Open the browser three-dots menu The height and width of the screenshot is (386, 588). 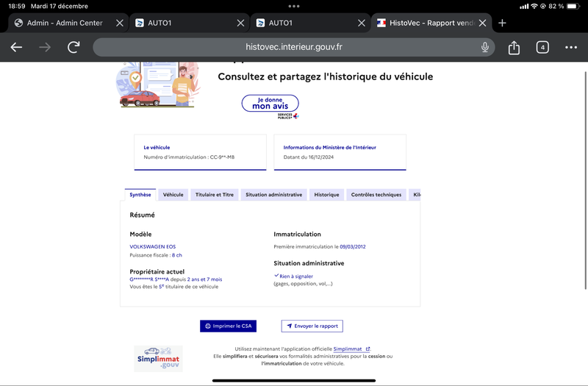coord(571,47)
